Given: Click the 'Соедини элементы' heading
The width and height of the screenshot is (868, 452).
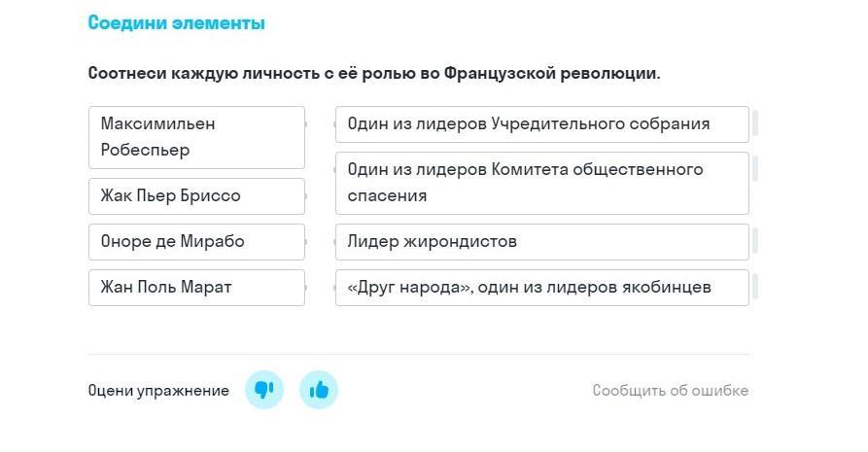Looking at the screenshot, I should click(176, 23).
